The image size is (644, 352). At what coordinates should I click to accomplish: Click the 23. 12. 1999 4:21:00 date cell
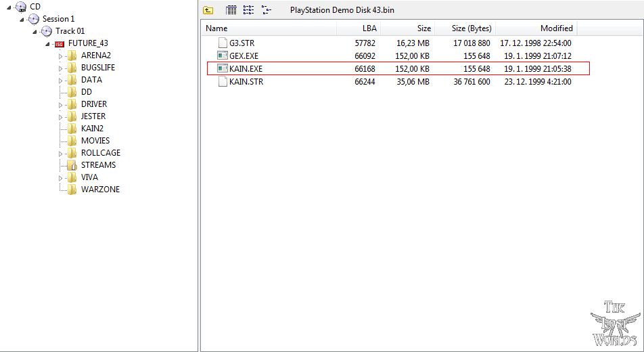[x=538, y=81]
